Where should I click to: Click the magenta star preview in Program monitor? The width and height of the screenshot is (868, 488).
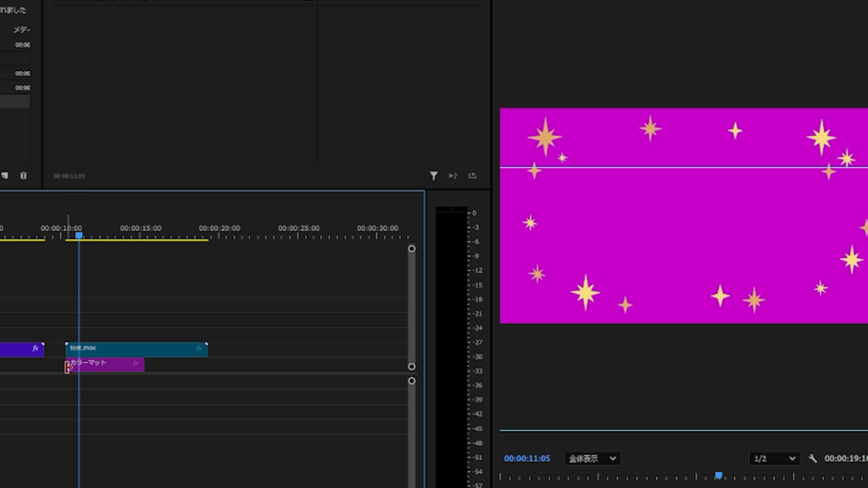(x=684, y=216)
